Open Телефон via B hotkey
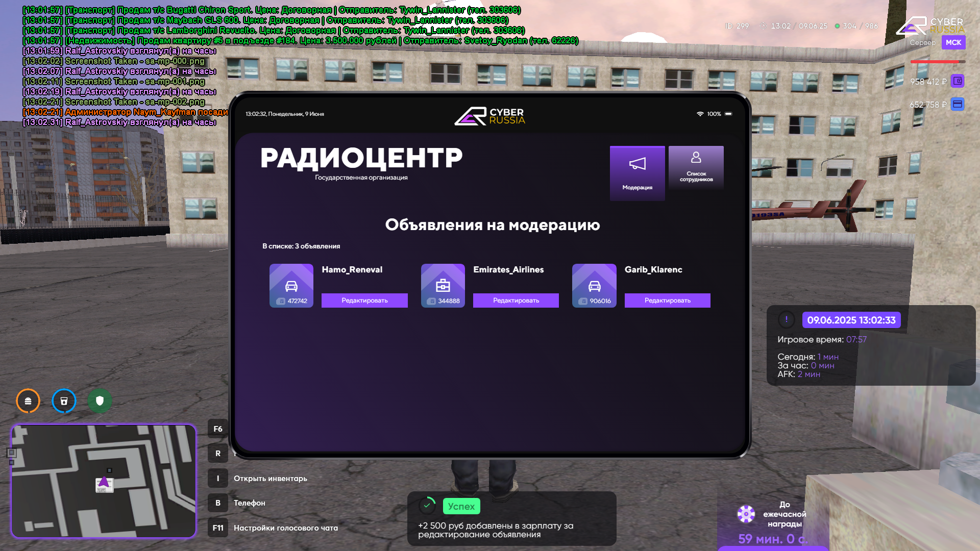The width and height of the screenshot is (980, 551). pyautogui.click(x=218, y=503)
